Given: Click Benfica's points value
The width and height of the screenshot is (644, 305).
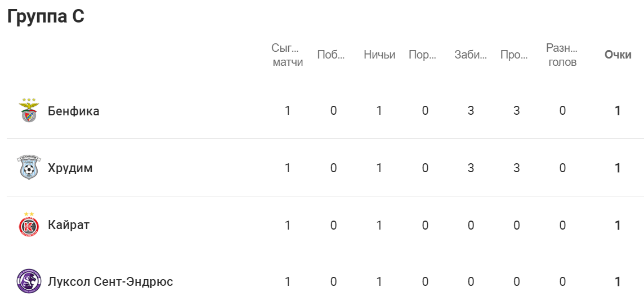Looking at the screenshot, I should pos(618,111).
